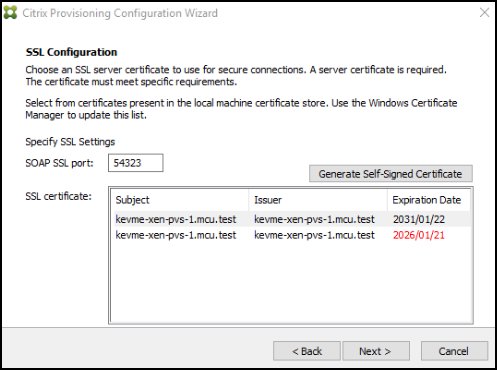497x370 pixels.
Task: Click the Issuer cell of 2026/01/21 row
Action: (314, 235)
